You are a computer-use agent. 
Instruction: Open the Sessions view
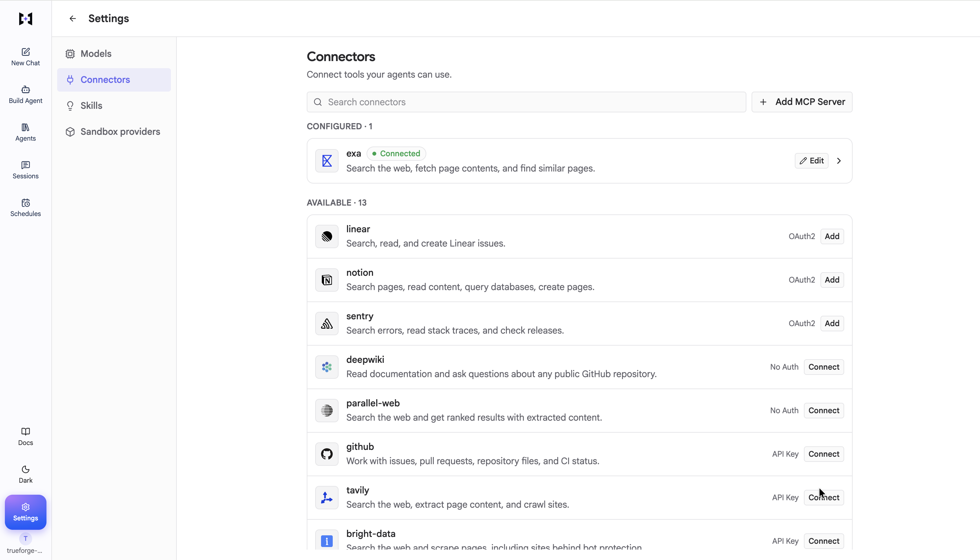pos(25,170)
